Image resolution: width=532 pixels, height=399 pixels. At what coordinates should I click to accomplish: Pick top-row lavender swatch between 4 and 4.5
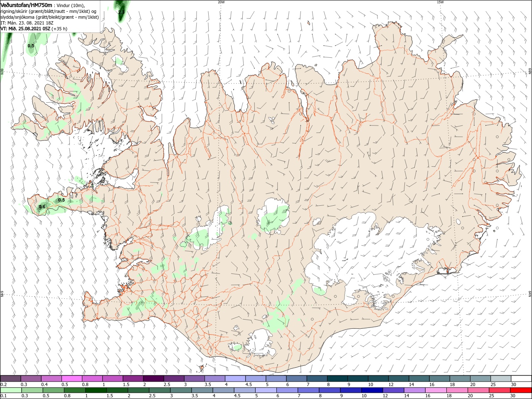click(x=235, y=379)
